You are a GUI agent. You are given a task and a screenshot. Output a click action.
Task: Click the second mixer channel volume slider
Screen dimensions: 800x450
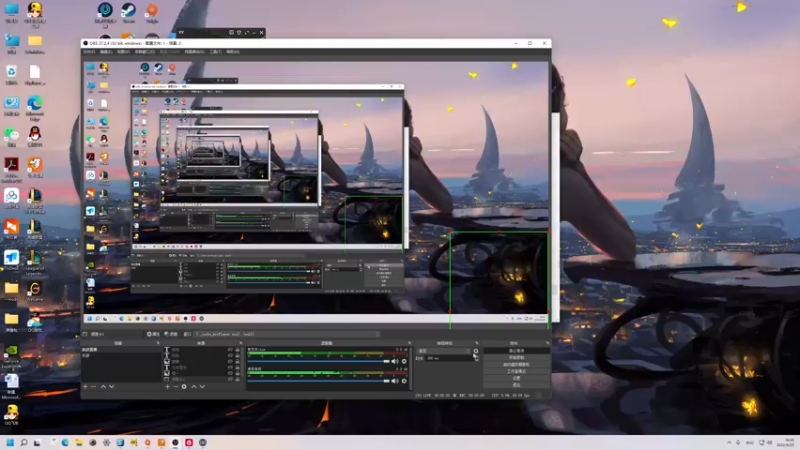pyautogui.click(x=318, y=381)
